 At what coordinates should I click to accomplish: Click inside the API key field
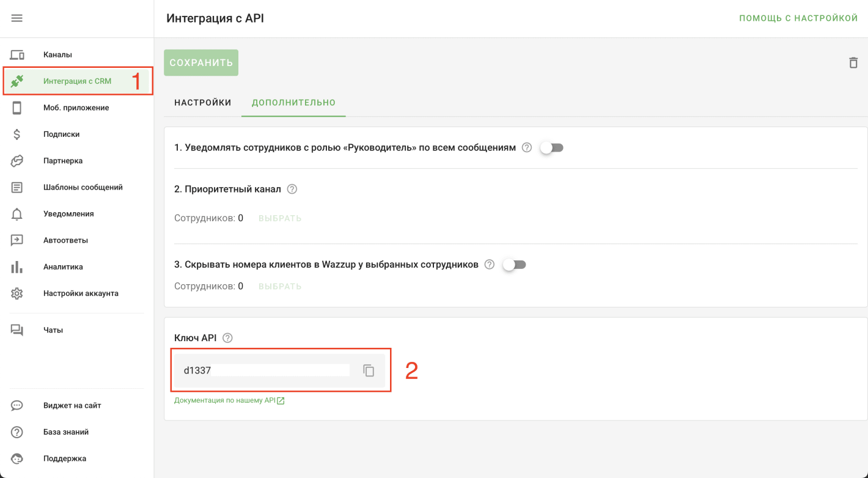click(x=266, y=370)
